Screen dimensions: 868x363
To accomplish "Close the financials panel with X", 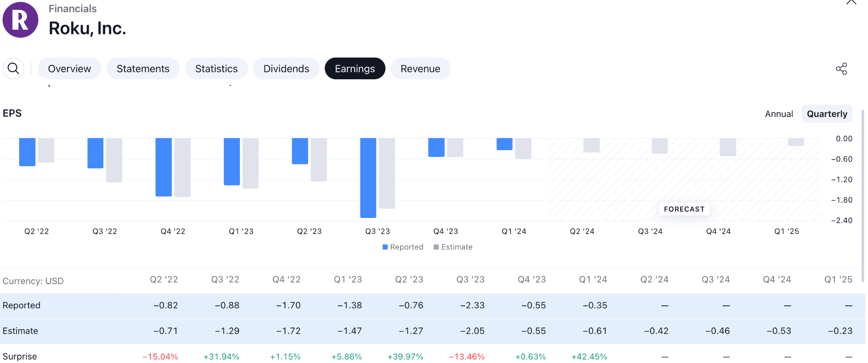I will tap(851, 2).
